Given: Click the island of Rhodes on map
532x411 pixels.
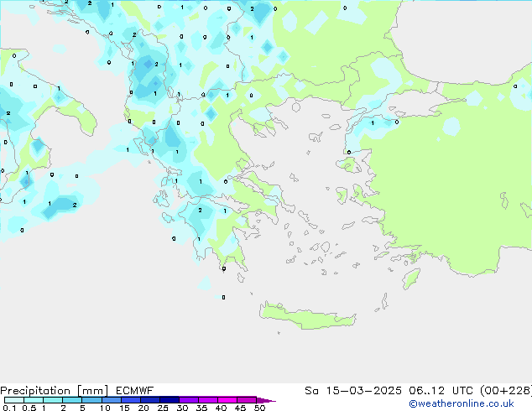Looking at the screenshot, I should tap(411, 278).
